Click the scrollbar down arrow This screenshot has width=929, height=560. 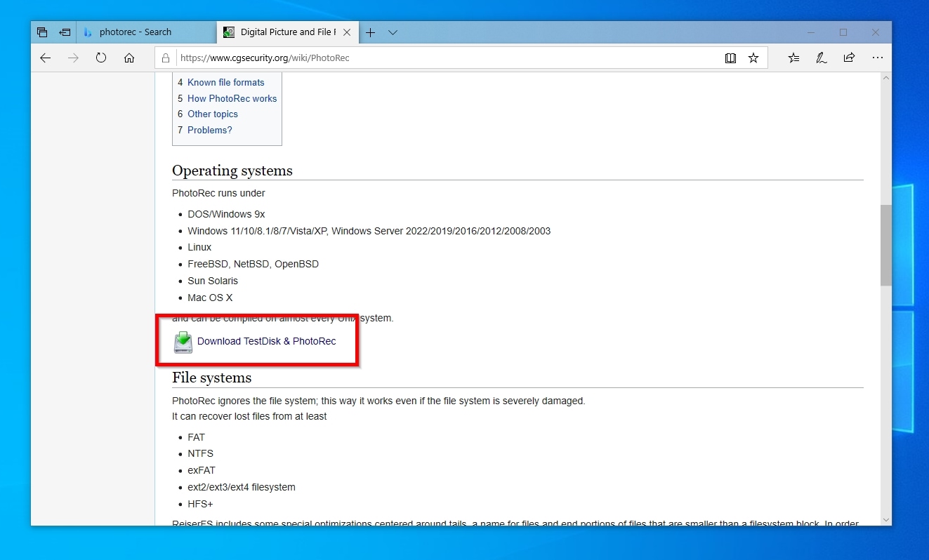point(886,520)
